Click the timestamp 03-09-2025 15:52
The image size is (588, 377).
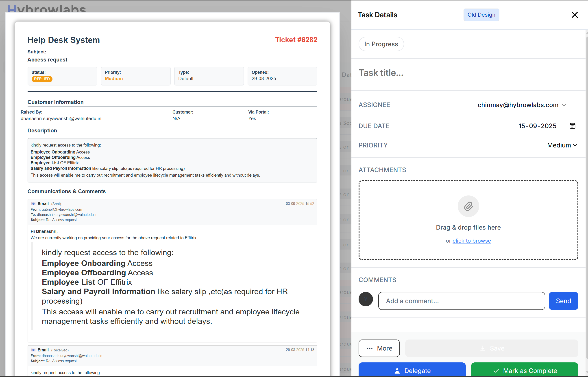[x=300, y=204]
